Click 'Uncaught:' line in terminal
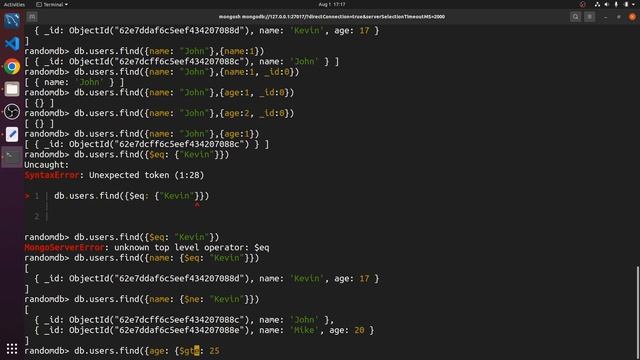This screenshot has height=360, width=640. coord(47,165)
